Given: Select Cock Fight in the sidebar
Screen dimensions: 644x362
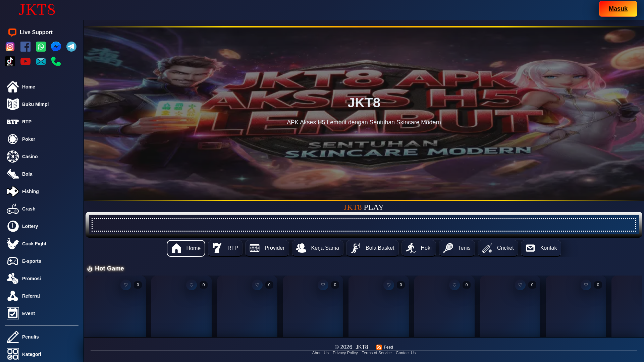Looking at the screenshot, I should pos(42,244).
